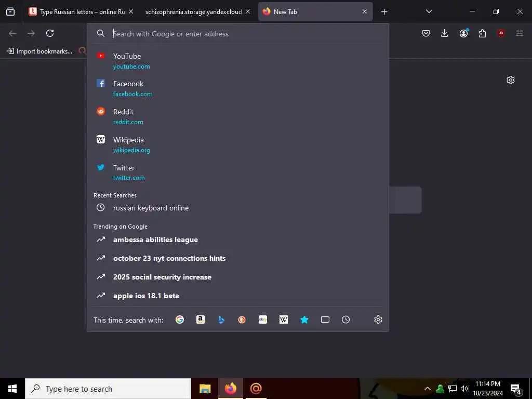Open the Twitter suggestion
Screen dimensions: 532x399
[238, 172]
